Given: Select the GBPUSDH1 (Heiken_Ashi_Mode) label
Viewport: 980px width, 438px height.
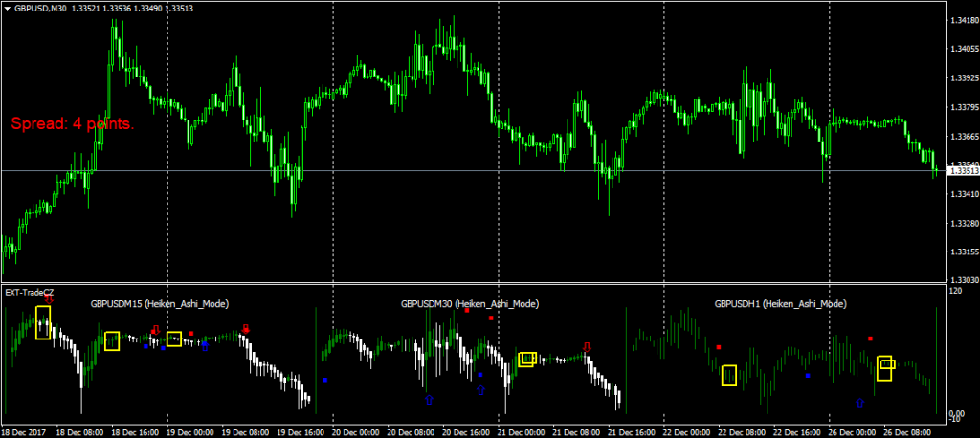Looking at the screenshot, I should coord(780,303).
